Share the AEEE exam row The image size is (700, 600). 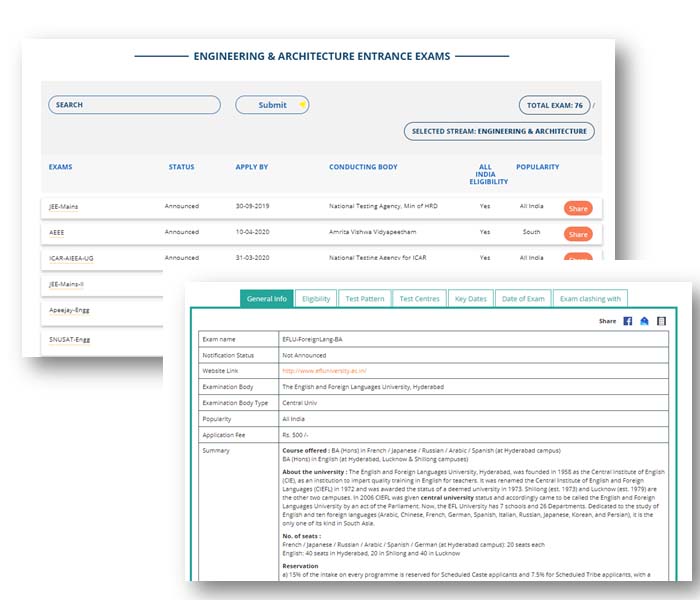[x=577, y=234]
